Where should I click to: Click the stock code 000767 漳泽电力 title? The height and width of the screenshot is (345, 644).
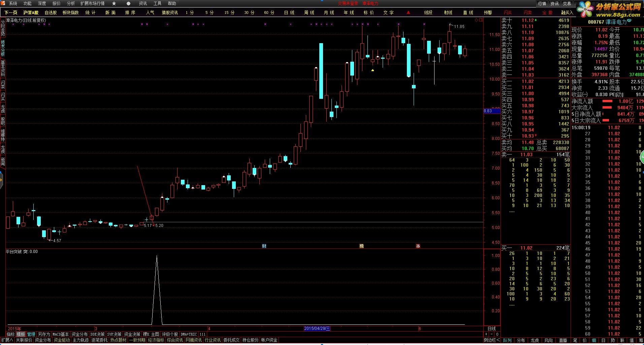click(x=607, y=22)
